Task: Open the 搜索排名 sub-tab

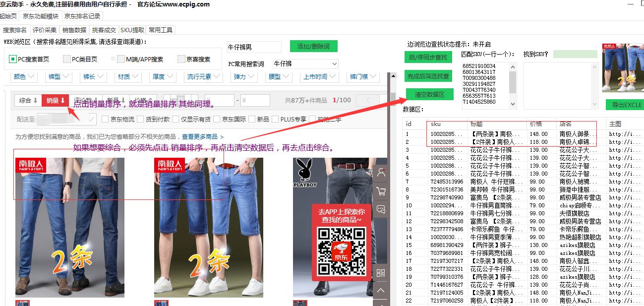Action: click(15, 30)
